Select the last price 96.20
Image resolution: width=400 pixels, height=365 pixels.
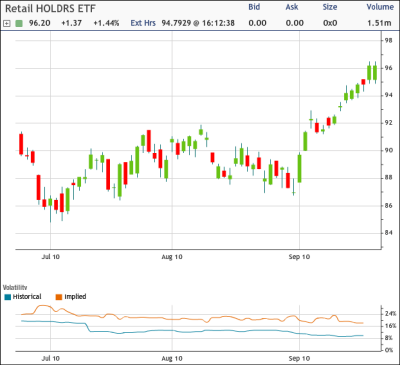40,23
